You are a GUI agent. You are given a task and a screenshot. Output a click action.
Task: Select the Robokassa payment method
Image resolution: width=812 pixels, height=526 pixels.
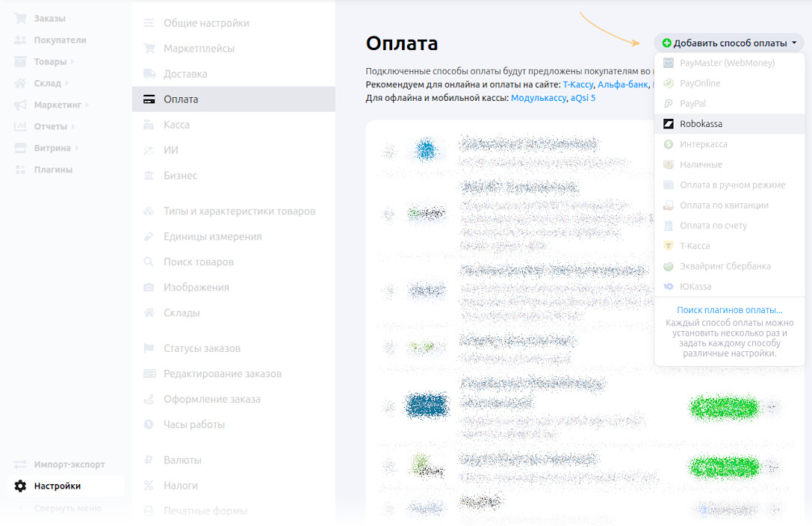tap(717, 123)
